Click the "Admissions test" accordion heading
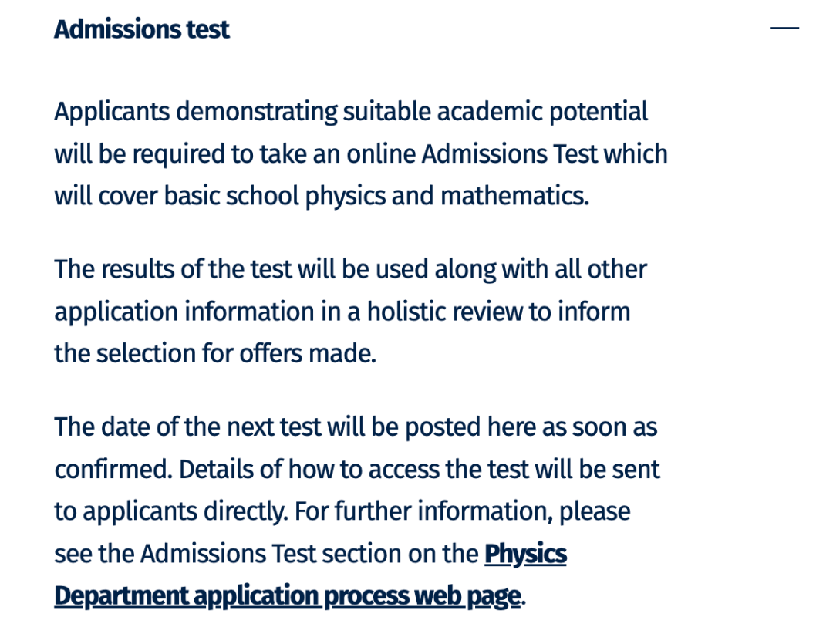Viewport: 833px width, 644px height. point(141,29)
